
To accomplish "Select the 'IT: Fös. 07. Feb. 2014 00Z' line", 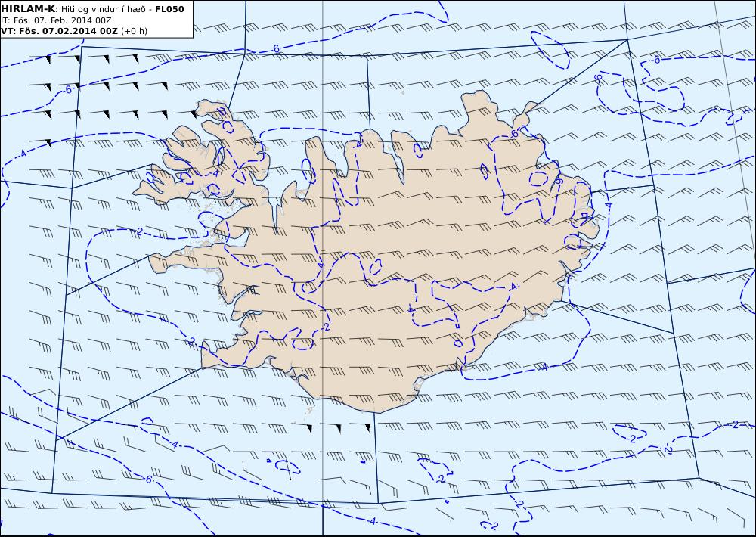I will [57, 20].
